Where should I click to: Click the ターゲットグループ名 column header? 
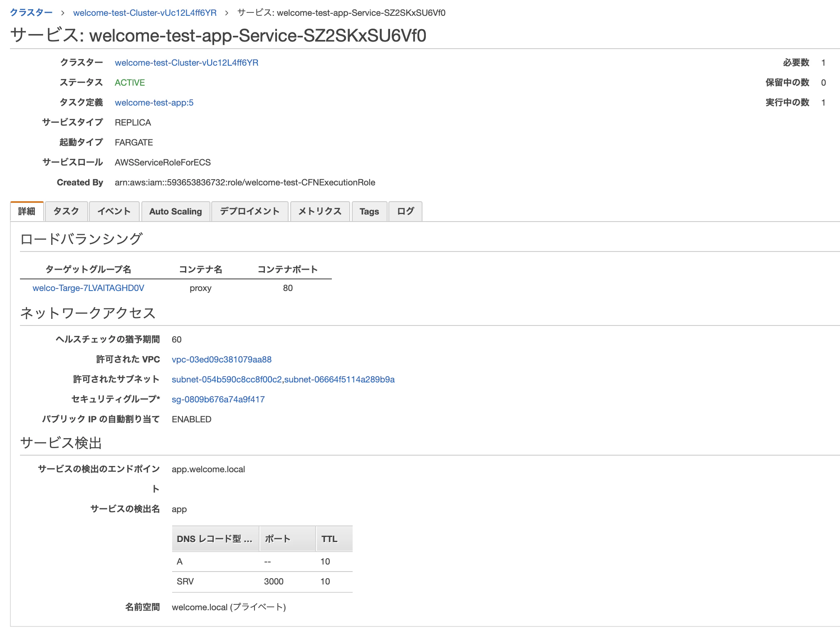pos(88,269)
